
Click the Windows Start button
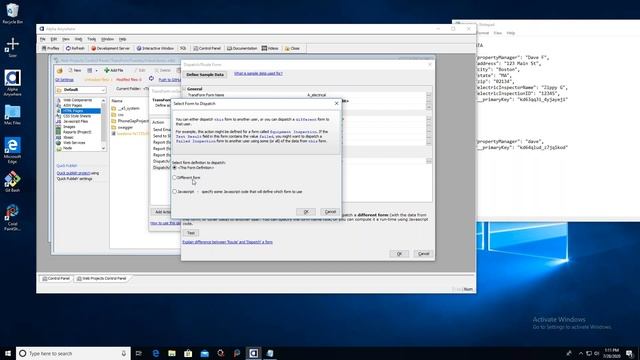(x=8, y=353)
